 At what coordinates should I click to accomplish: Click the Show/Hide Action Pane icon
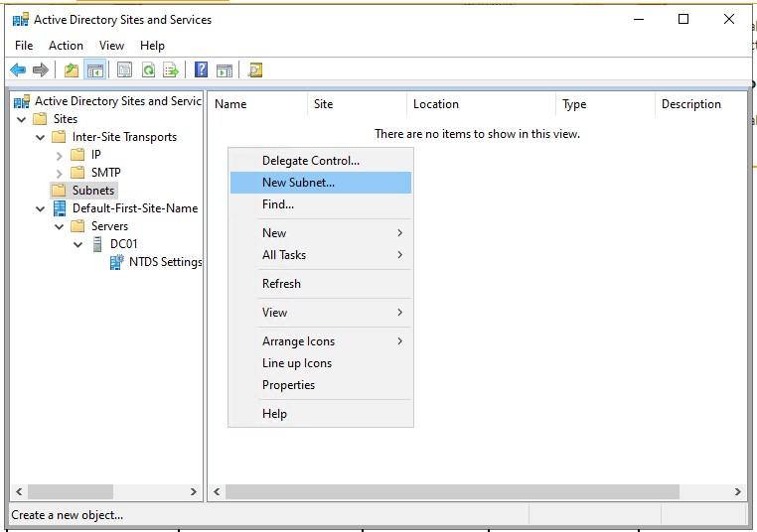[225, 69]
